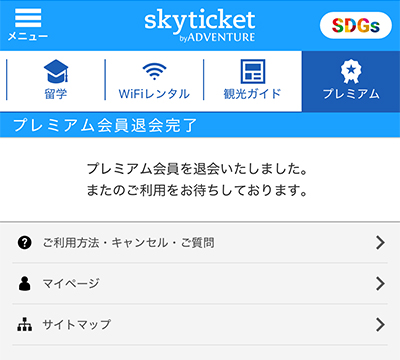Expand chevron beside ご利用方法・キャンセル・ご質問
Image resolution: width=400 pixels, height=360 pixels.
pos(380,243)
